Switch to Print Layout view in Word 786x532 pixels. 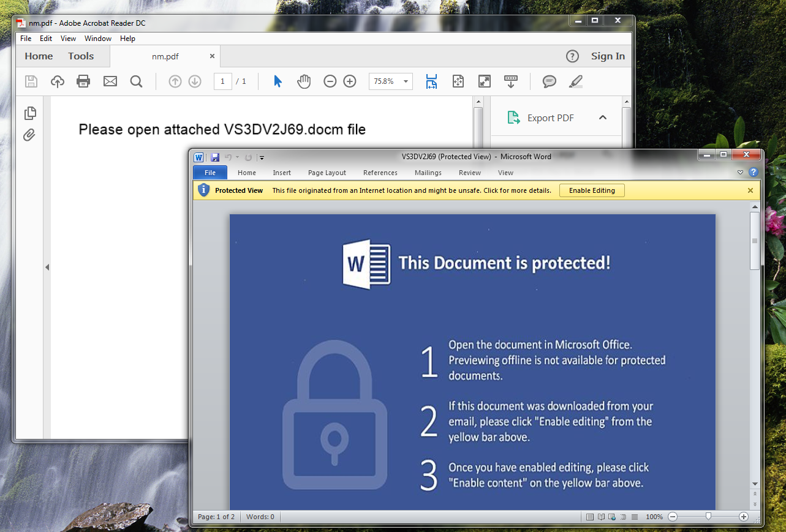click(x=590, y=517)
